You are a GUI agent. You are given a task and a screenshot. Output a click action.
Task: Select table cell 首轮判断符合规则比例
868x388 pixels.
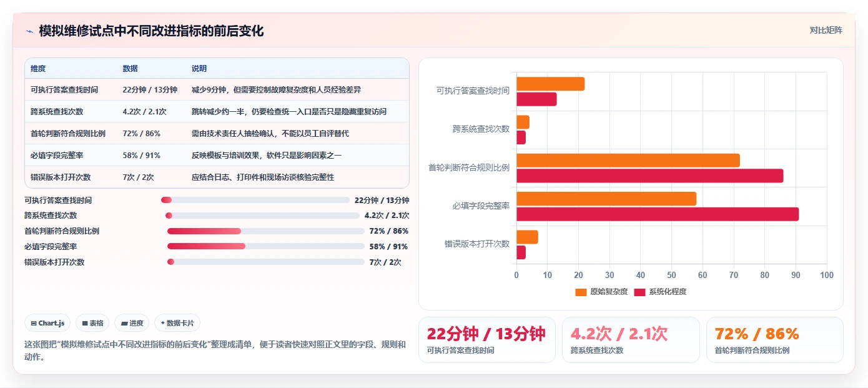tap(68, 134)
